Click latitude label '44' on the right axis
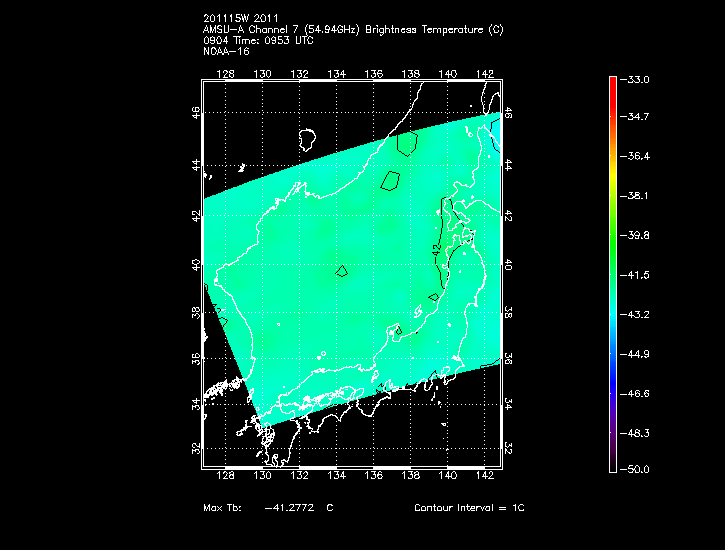The height and width of the screenshot is (550, 725). click(x=508, y=165)
